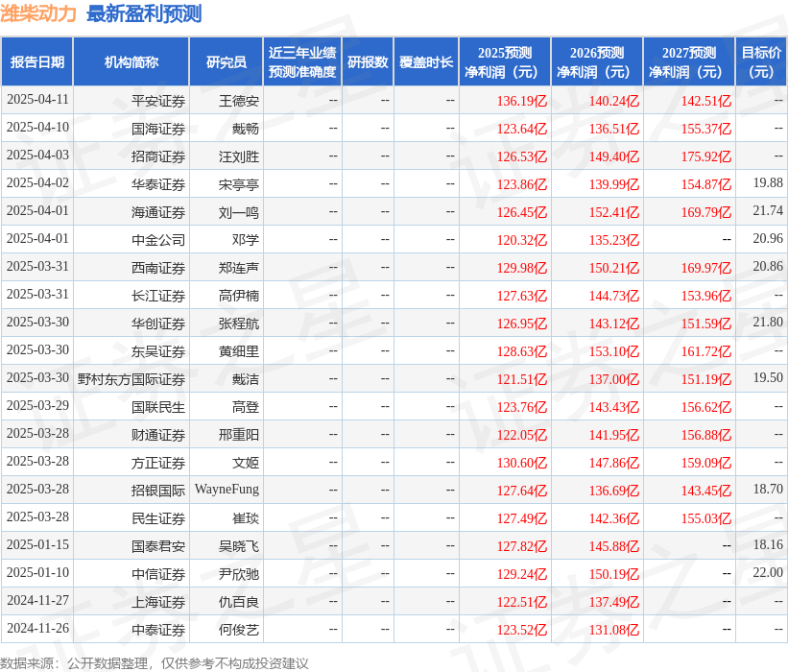The height and width of the screenshot is (672, 788).
Task: Click the 研究员 column header
Action: point(227,60)
